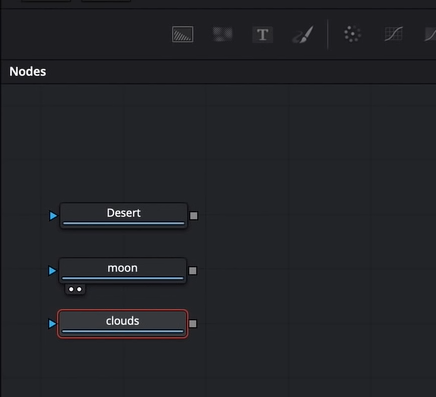The image size is (436, 397).
Task: Select the Desert node
Action: [x=124, y=215]
